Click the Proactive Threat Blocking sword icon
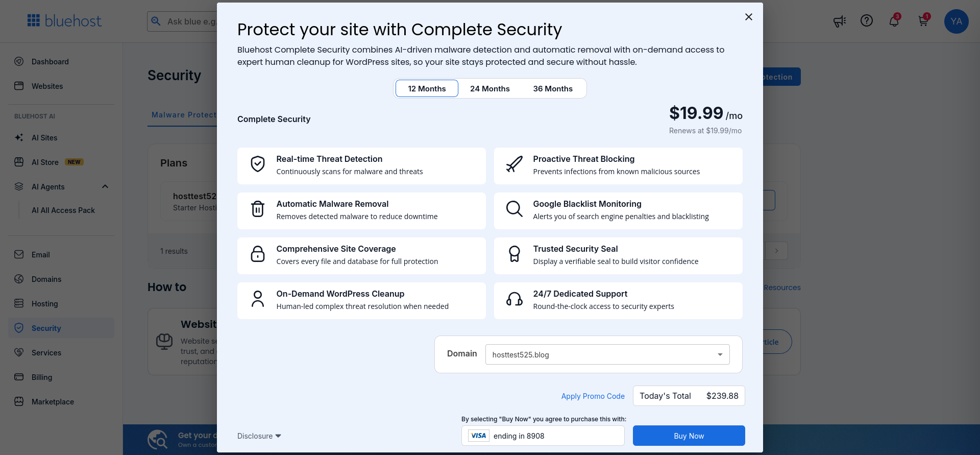 click(514, 164)
